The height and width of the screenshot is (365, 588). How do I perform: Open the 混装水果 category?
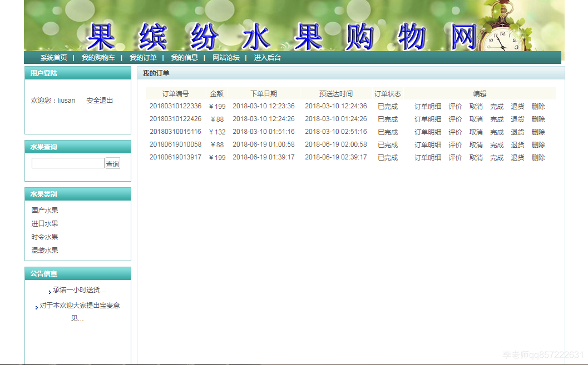(x=43, y=250)
